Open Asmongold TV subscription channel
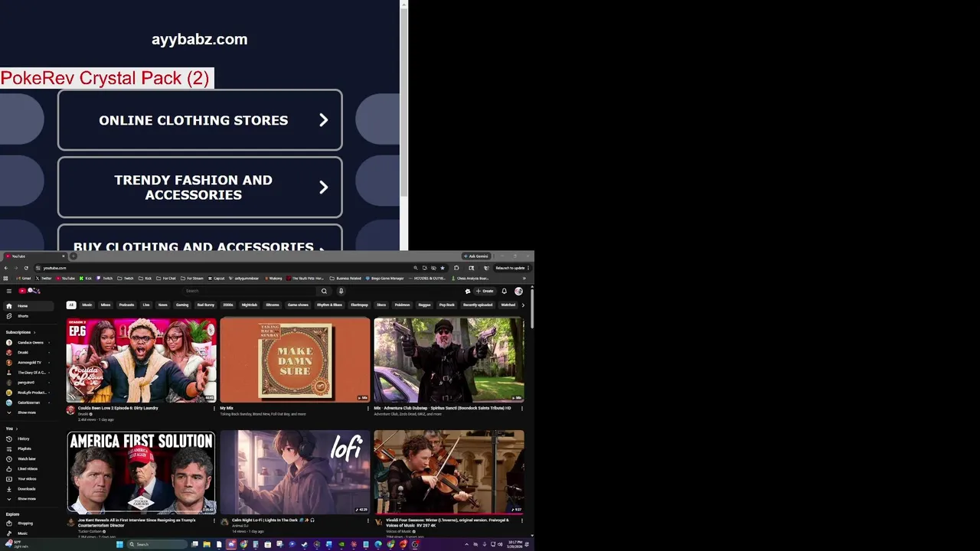Viewport: 980px width, 551px height. pyautogui.click(x=27, y=363)
